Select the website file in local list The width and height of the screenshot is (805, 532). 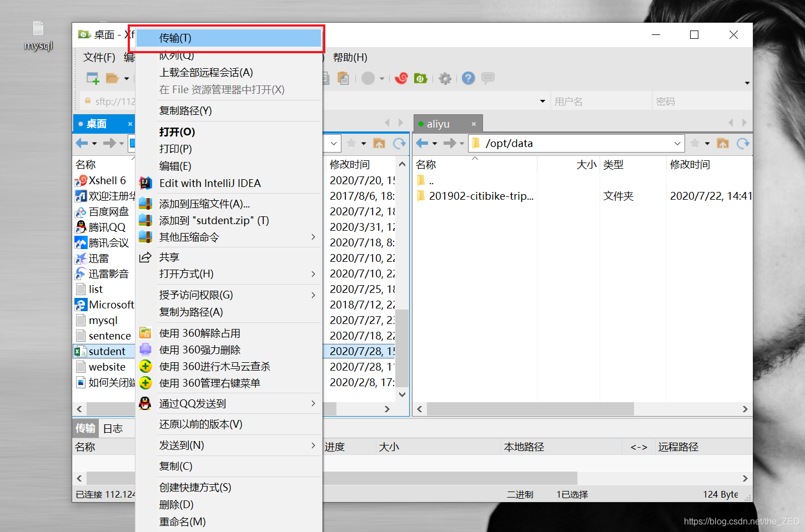click(x=107, y=367)
